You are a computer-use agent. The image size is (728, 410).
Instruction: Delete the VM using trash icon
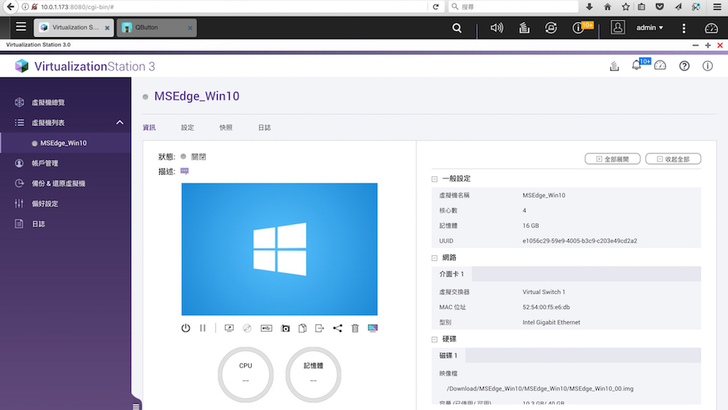(355, 328)
